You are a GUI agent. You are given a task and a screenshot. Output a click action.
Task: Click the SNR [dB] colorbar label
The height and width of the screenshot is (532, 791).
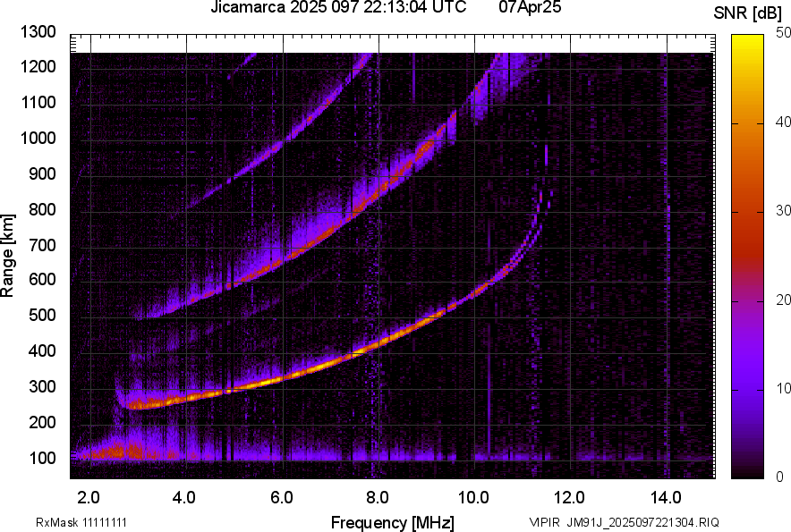748,13
